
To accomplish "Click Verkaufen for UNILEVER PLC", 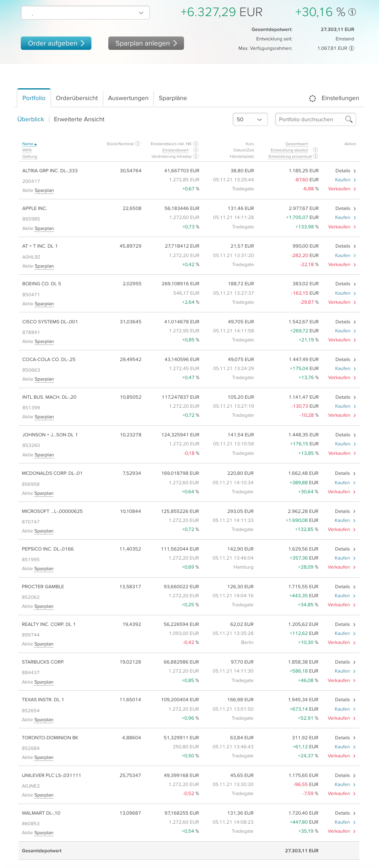I will 339,793.
